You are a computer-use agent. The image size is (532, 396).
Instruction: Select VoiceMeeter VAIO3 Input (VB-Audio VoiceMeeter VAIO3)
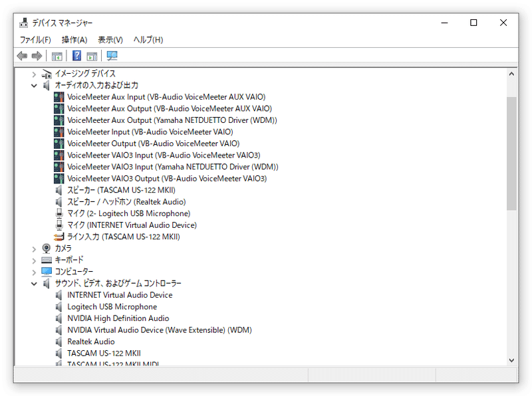pos(164,155)
